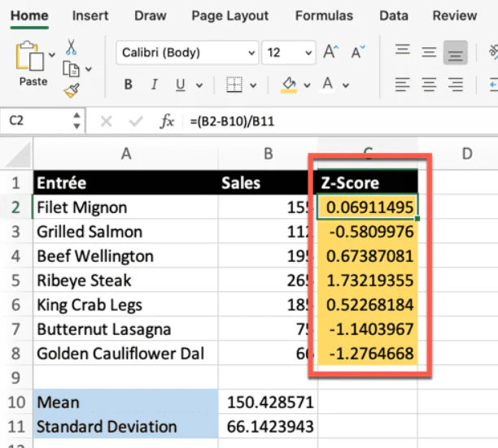Click the Copy icon
The height and width of the screenshot is (448, 498).
[72, 69]
